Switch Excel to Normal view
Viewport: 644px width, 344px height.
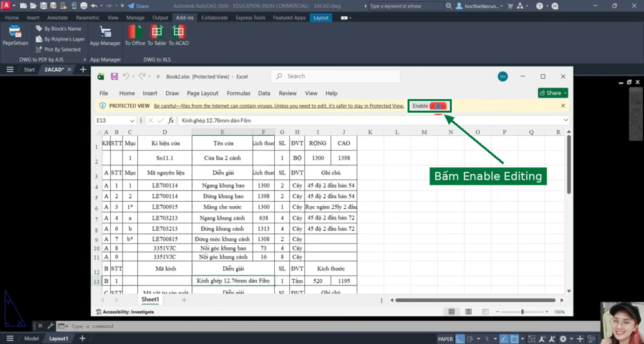(452, 312)
